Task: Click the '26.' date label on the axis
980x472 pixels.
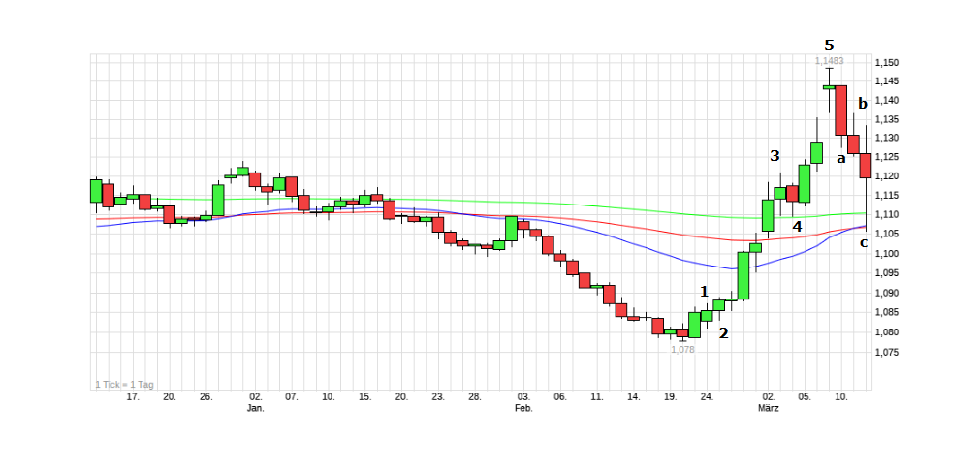Action: coord(205,396)
